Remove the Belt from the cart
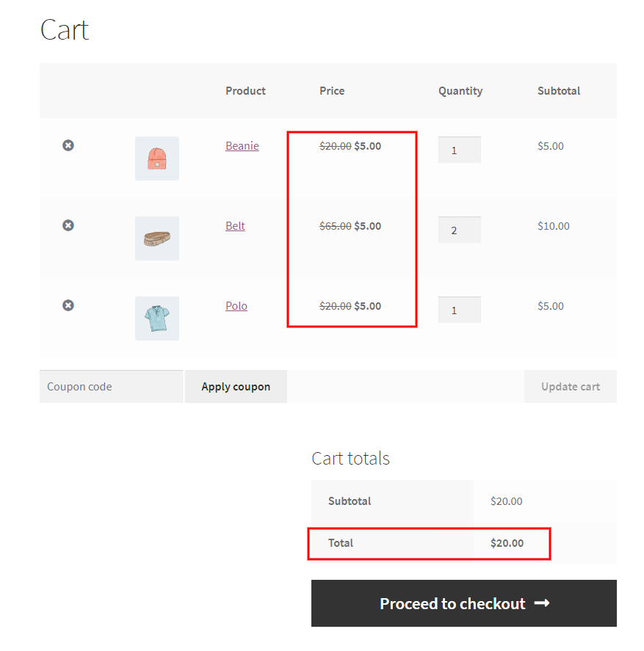Viewport: 644px width, 651px height. [68, 225]
